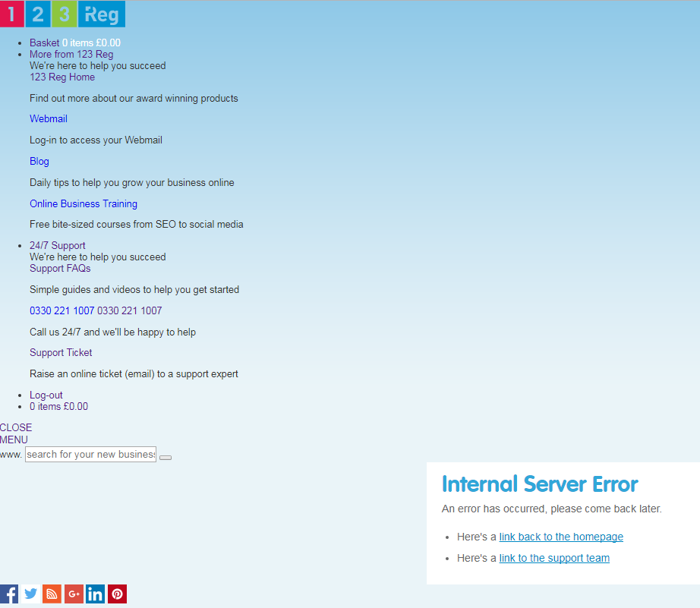The width and height of the screenshot is (700, 608).
Task: Click 'Log-in to access your Webmail' text
Action: click(x=96, y=140)
